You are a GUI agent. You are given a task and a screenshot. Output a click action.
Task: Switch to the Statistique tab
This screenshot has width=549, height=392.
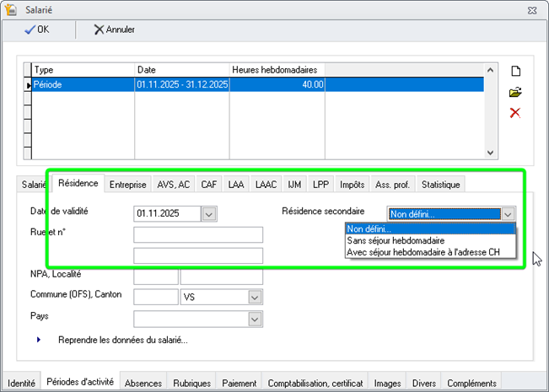click(x=440, y=185)
